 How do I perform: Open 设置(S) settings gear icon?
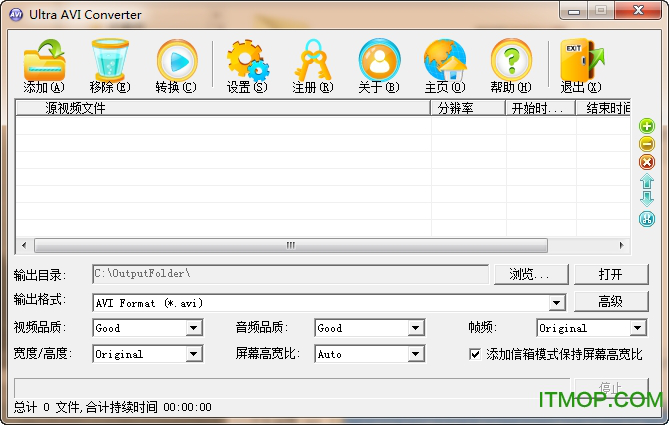pyautogui.click(x=248, y=60)
